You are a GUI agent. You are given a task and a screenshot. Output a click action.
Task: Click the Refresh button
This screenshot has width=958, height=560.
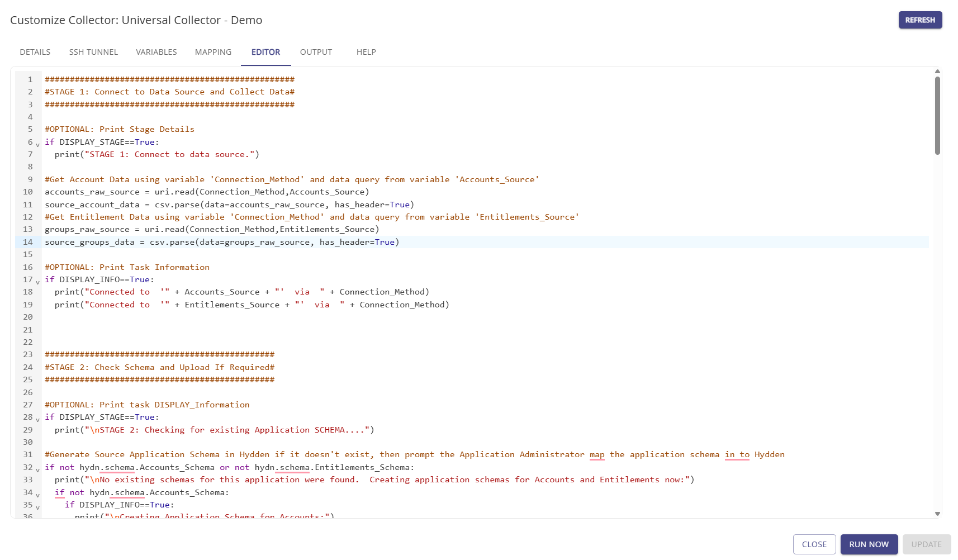pyautogui.click(x=920, y=20)
